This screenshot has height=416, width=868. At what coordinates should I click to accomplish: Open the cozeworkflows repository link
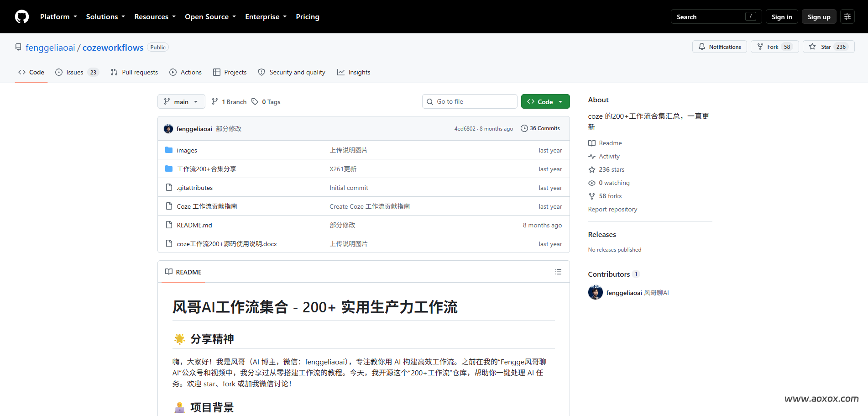click(113, 47)
